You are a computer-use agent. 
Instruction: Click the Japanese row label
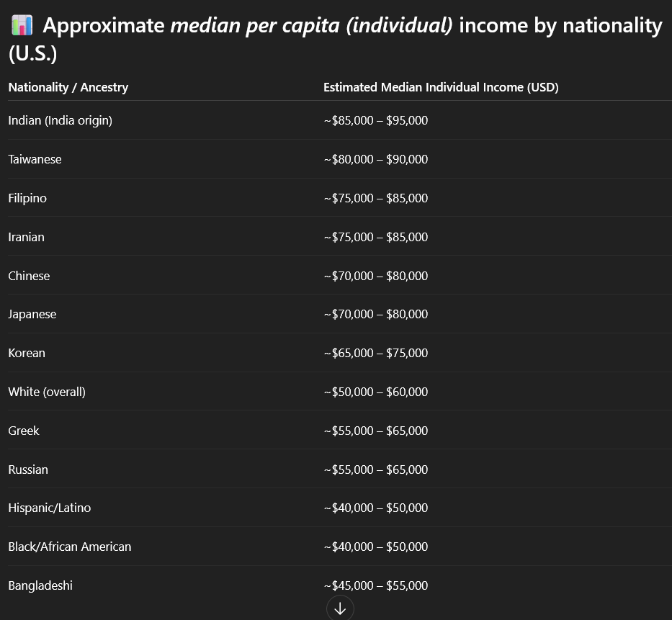point(32,314)
